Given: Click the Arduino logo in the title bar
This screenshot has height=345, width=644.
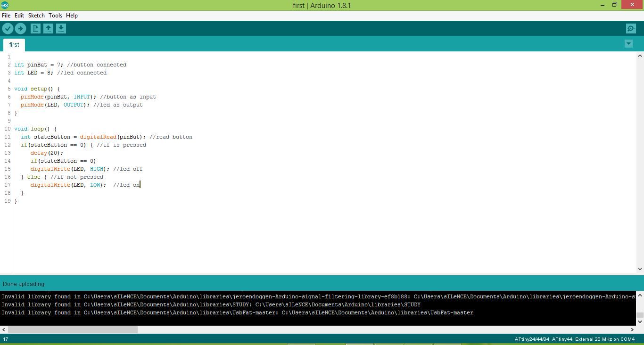Looking at the screenshot, I should pos(5,5).
